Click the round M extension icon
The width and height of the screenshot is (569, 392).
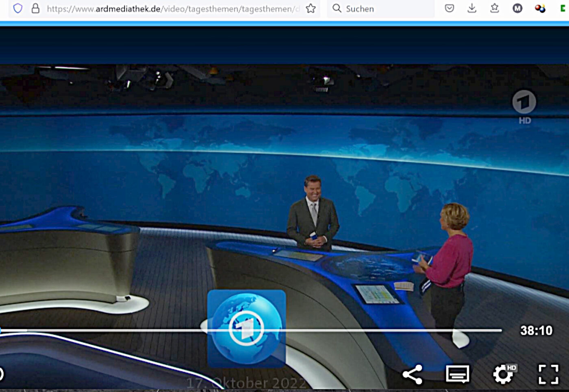coord(517,8)
